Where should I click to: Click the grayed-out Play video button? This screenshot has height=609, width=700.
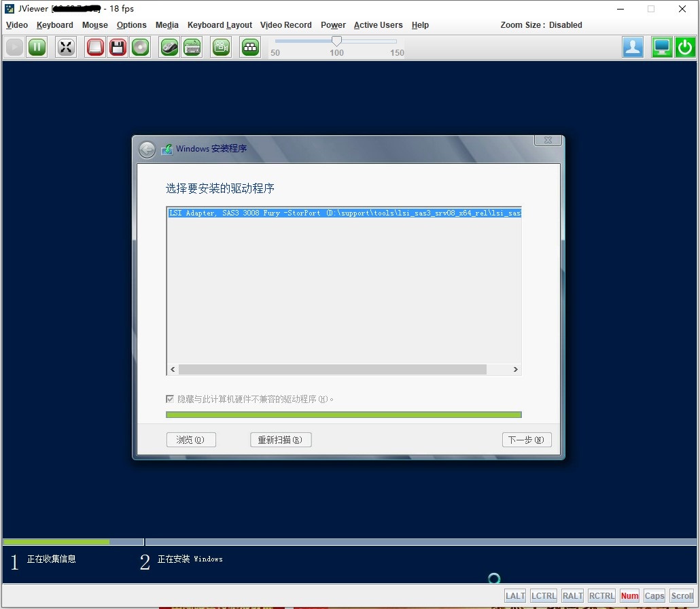pyautogui.click(x=14, y=48)
